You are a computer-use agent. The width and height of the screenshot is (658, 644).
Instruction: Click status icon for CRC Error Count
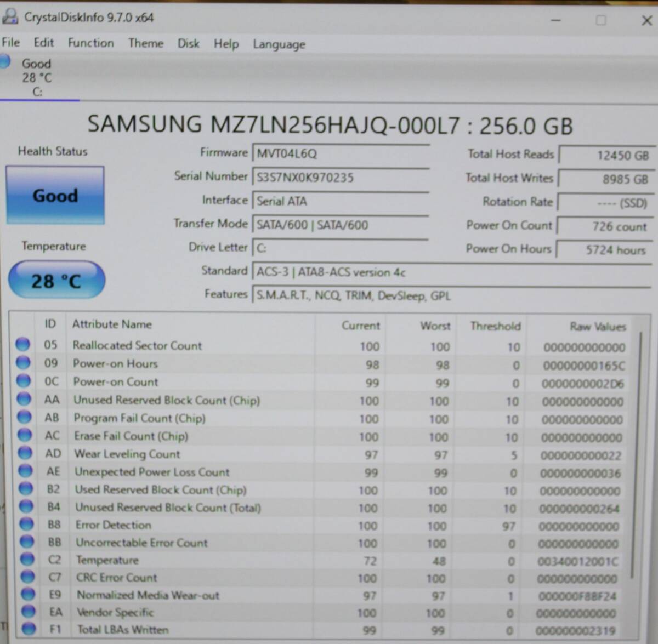tap(28, 577)
